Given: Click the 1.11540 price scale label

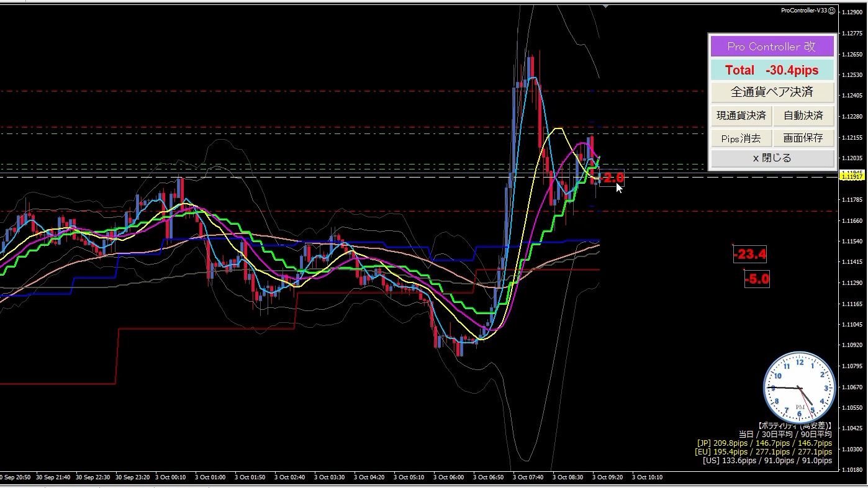Looking at the screenshot, I should pos(853,241).
